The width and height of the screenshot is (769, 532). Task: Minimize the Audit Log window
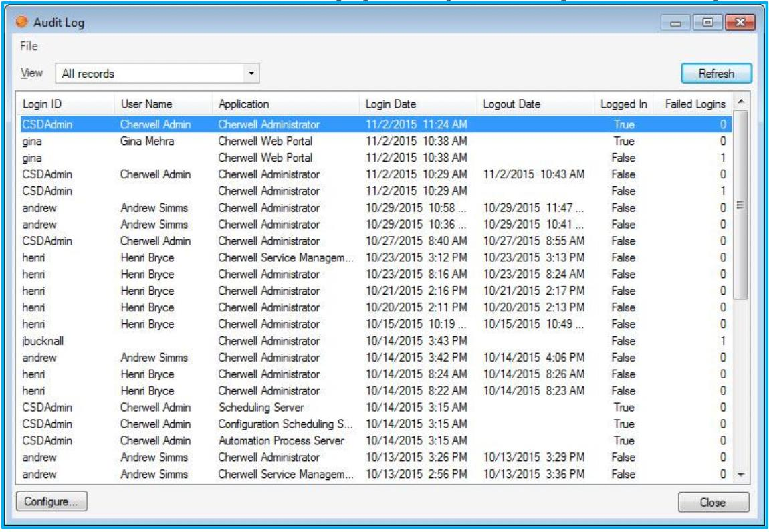675,23
